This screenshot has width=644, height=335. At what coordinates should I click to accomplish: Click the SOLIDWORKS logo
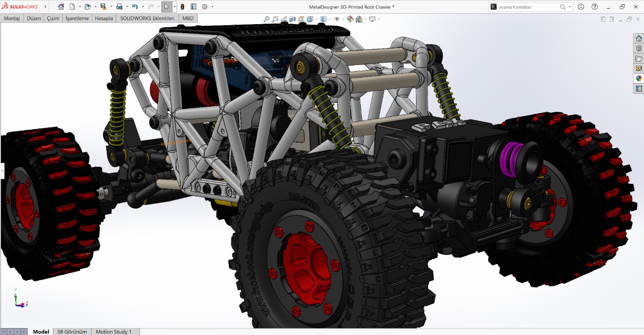tap(20, 7)
